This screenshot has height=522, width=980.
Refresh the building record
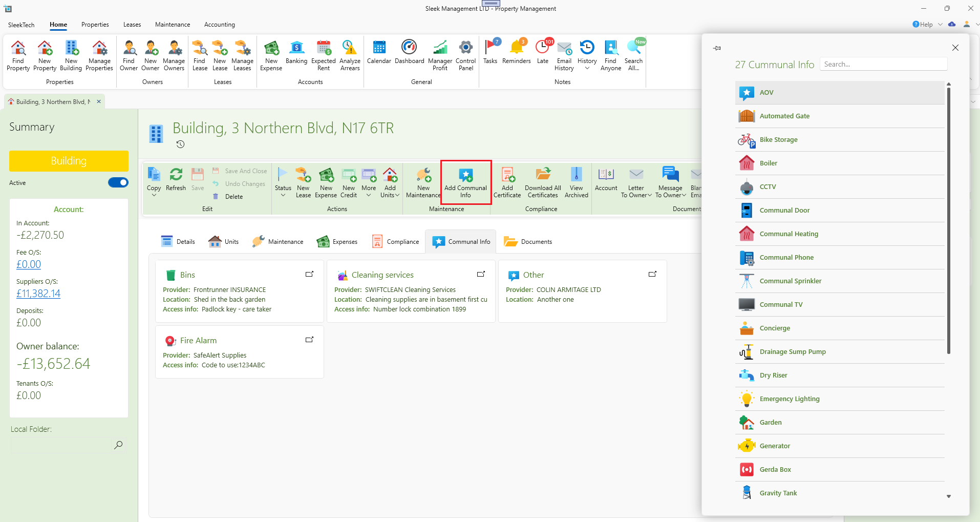tap(176, 179)
